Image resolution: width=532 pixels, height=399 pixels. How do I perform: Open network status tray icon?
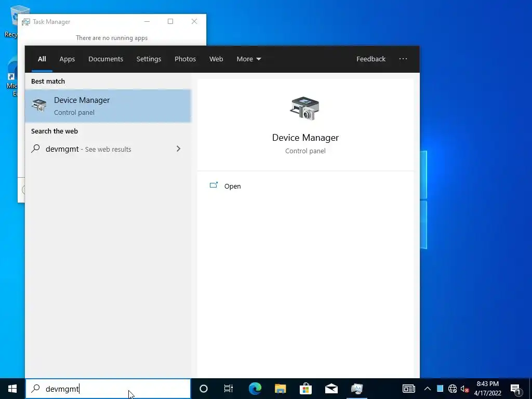(453, 389)
